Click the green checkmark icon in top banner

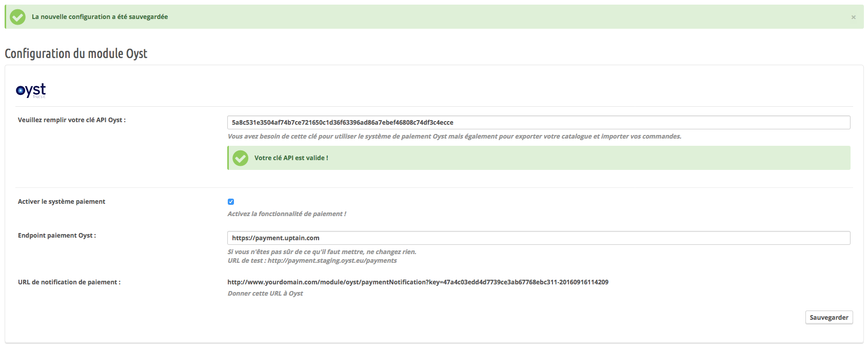pyautogui.click(x=17, y=17)
